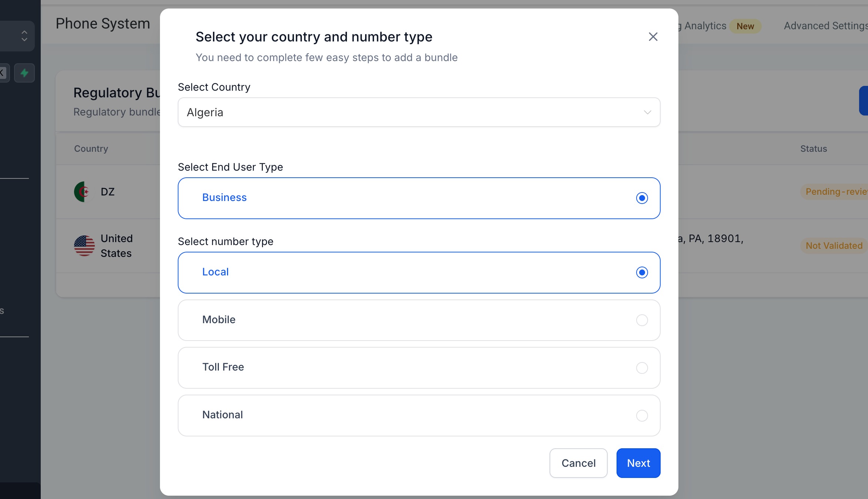The width and height of the screenshot is (868, 499).
Task: Close the country selection dialog
Action: pos(653,37)
